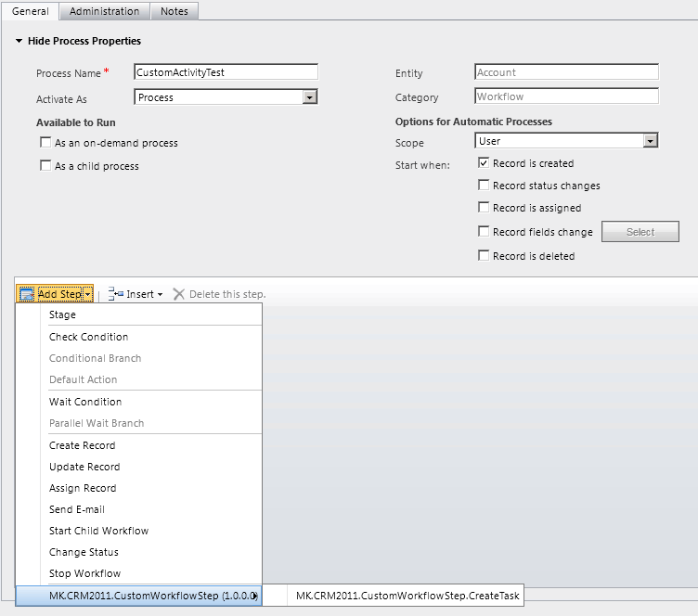The width and height of the screenshot is (698, 616).
Task: Open the Add Step dropdown arrow
Action: tap(87, 294)
